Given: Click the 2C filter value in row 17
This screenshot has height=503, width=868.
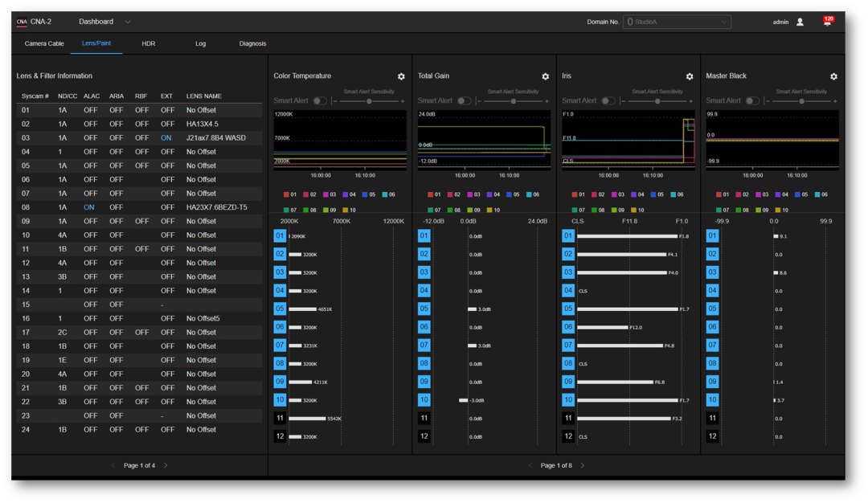Looking at the screenshot, I should [62, 333].
